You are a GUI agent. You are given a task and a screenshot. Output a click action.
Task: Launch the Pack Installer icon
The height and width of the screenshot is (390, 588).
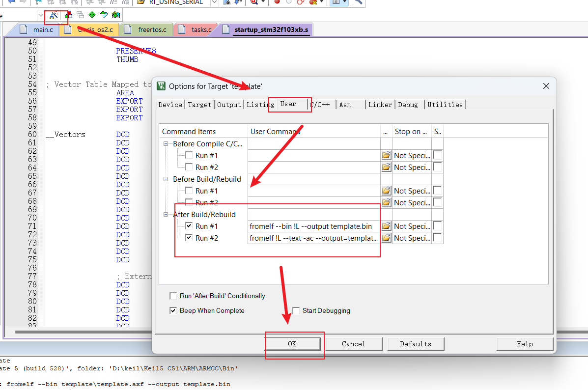[116, 15]
